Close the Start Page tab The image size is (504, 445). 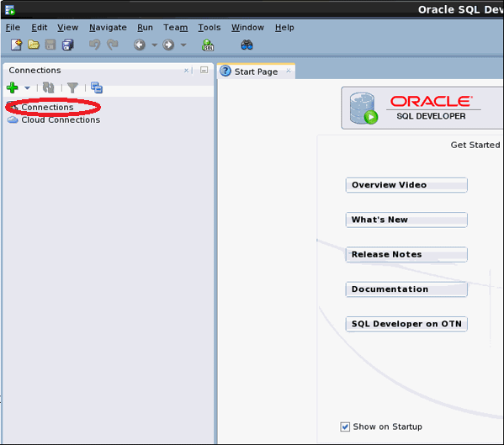tap(289, 71)
